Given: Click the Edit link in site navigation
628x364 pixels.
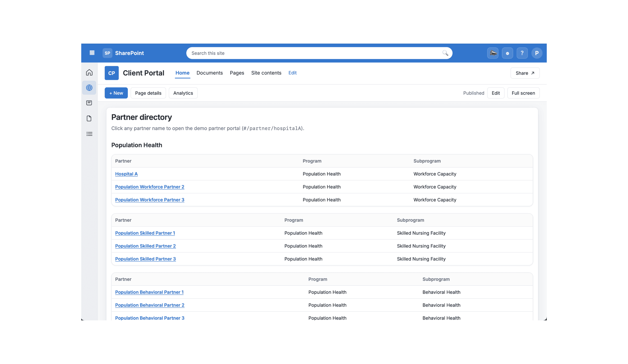Looking at the screenshot, I should click(292, 73).
